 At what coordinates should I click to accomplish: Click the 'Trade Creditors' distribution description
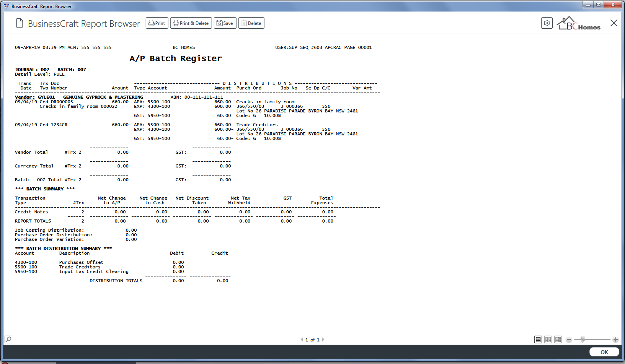257,125
